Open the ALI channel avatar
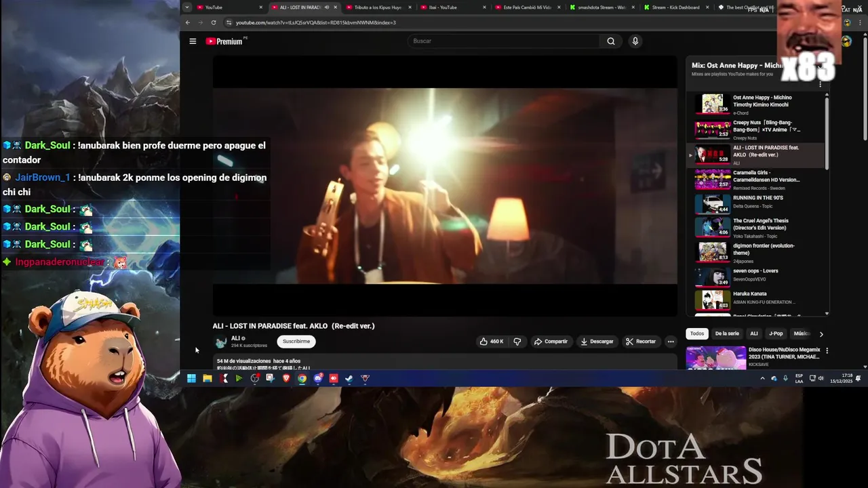This screenshot has height=488, width=868. [x=220, y=342]
